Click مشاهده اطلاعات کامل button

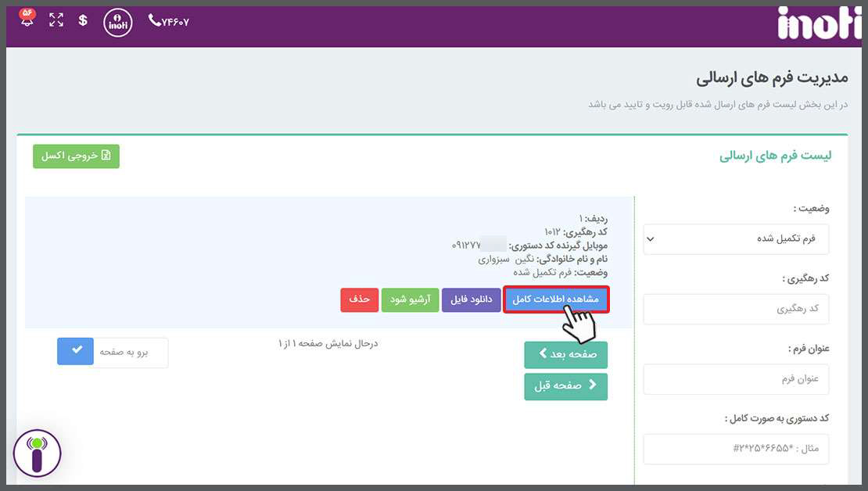(x=556, y=300)
